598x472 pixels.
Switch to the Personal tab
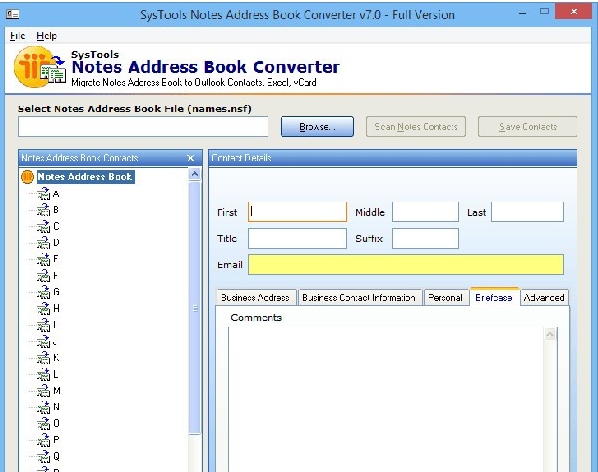point(445,297)
